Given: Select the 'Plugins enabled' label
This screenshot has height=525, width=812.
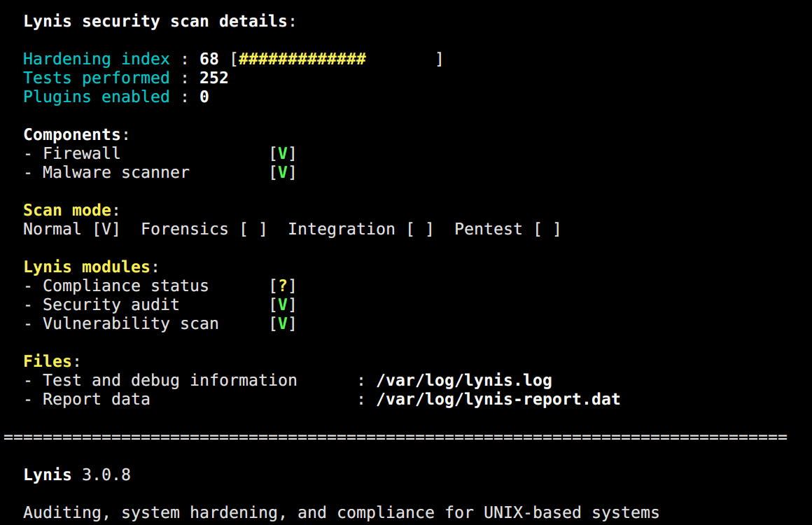Looking at the screenshot, I should point(97,97).
